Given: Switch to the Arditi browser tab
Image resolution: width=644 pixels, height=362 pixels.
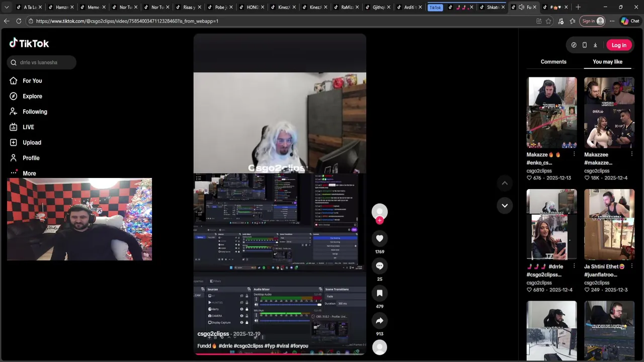Looking at the screenshot, I should point(409,7).
